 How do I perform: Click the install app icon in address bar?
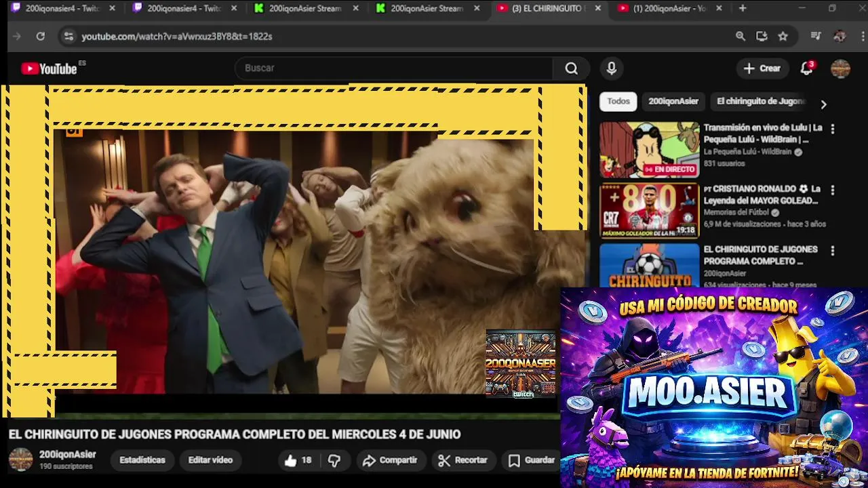pos(762,37)
